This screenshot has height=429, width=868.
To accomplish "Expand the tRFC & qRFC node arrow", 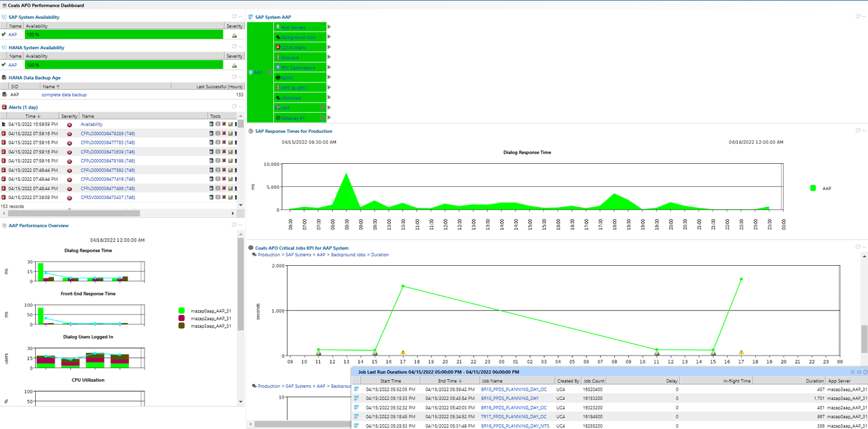I will (x=329, y=88).
